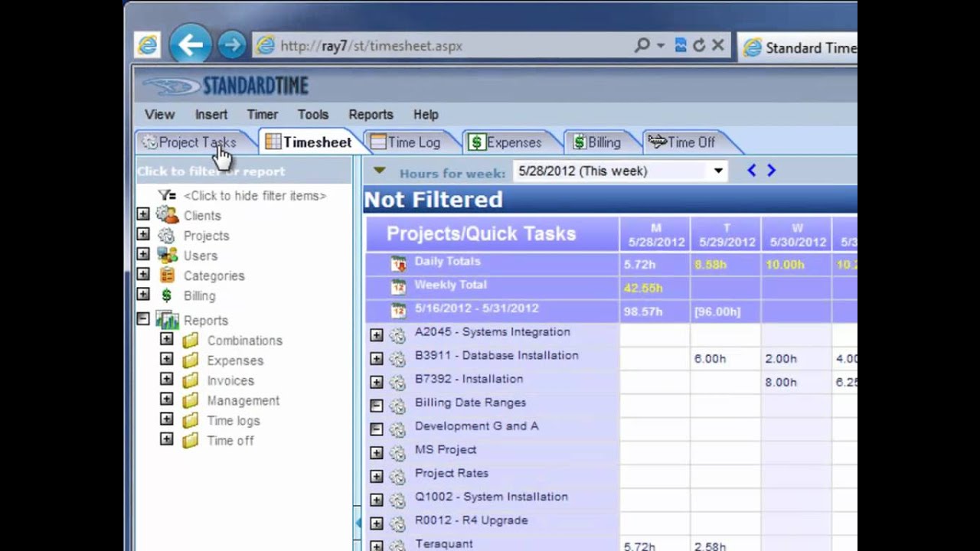Click the previous week blue arrow
Viewport: 980px width, 551px height.
(752, 171)
